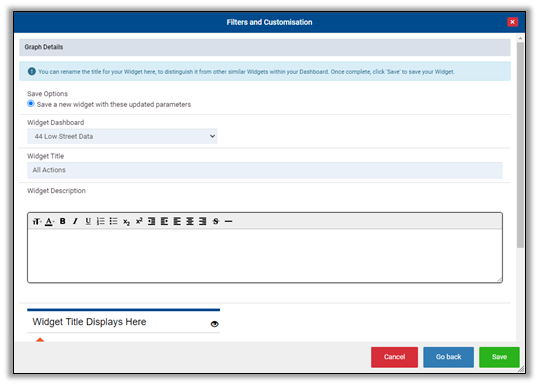
Task: Click into the Widget Title field
Action: pos(265,170)
